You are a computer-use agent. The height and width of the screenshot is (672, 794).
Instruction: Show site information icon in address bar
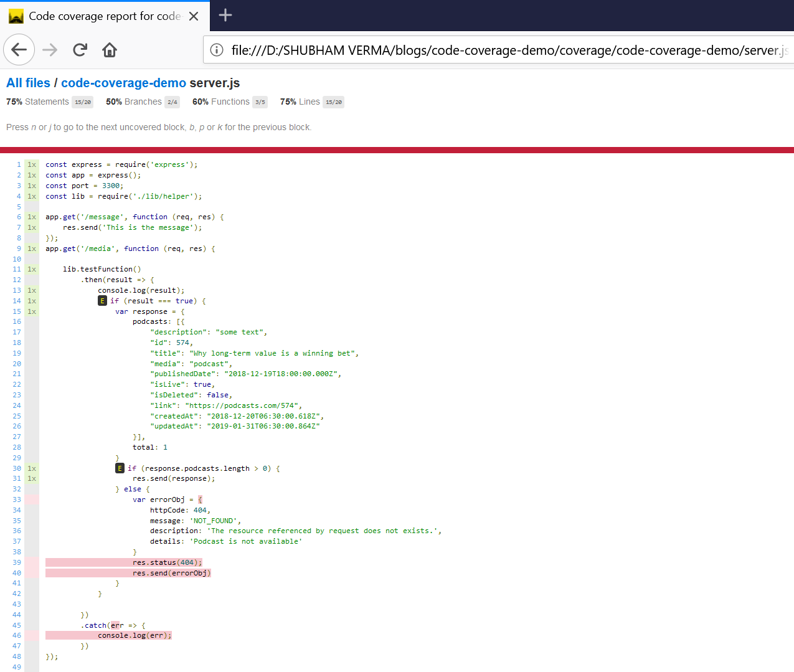217,50
